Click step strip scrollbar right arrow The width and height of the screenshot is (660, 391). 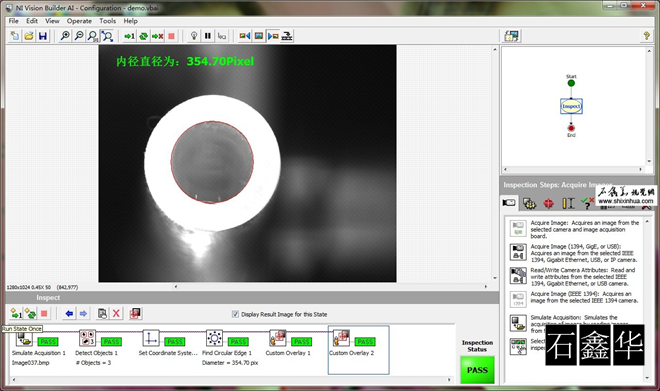point(449,380)
